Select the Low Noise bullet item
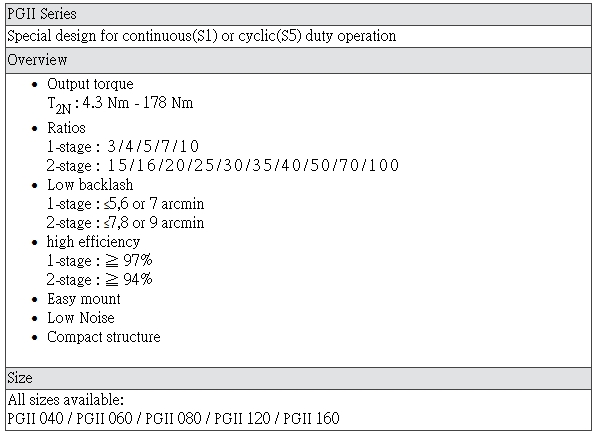Image resolution: width=596 pixels, height=437 pixels. tap(81, 318)
